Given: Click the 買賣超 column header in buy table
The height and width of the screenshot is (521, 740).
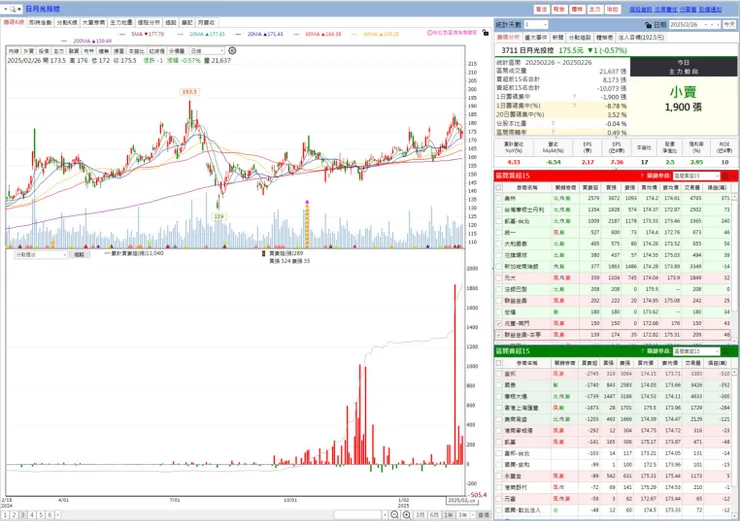Looking at the screenshot, I should [590, 187].
